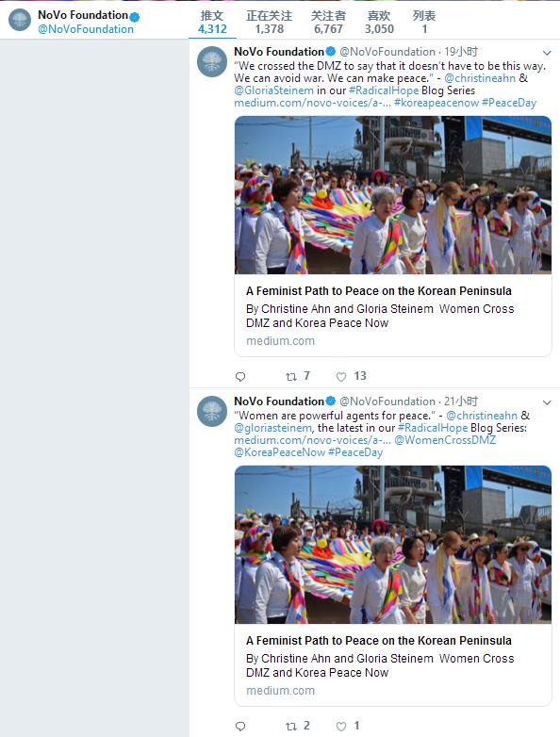Open the dropdown chevron on the first tweet
The image size is (560, 737).
coord(547,53)
